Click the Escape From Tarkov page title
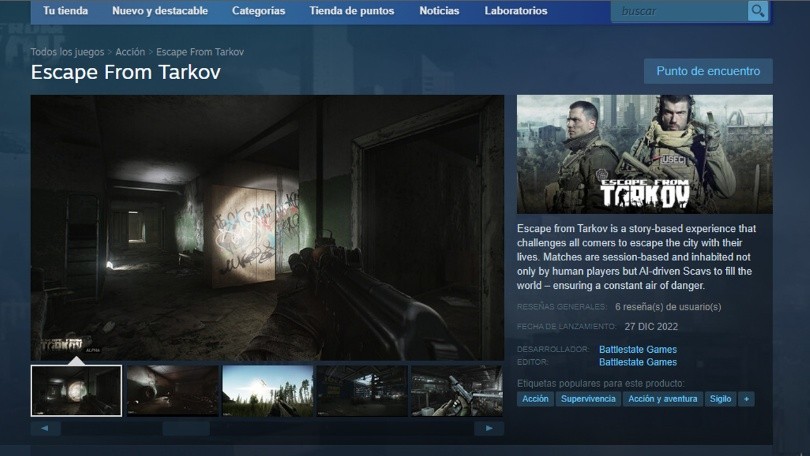This screenshot has width=810, height=456. click(126, 72)
